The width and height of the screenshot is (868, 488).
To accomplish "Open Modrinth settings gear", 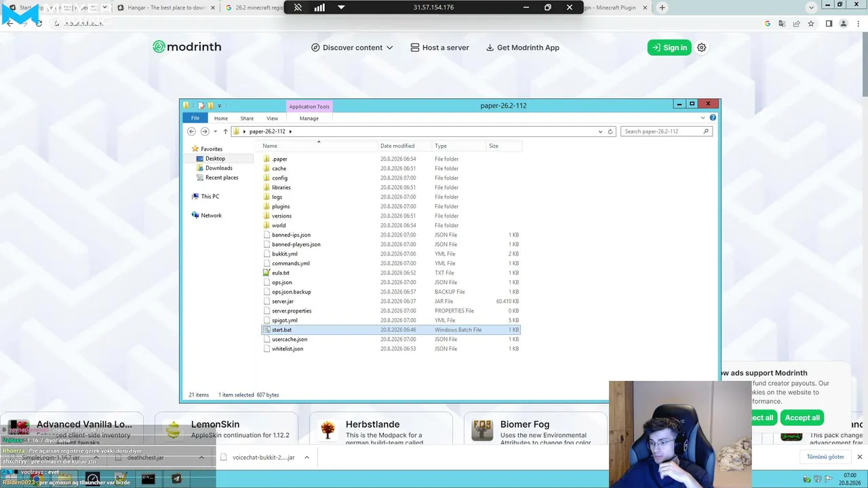I will 702,47.
